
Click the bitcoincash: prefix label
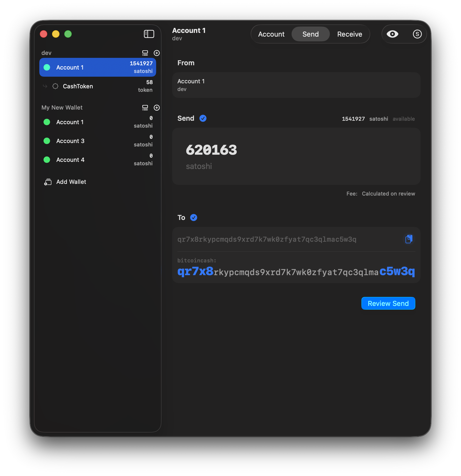tap(197, 261)
